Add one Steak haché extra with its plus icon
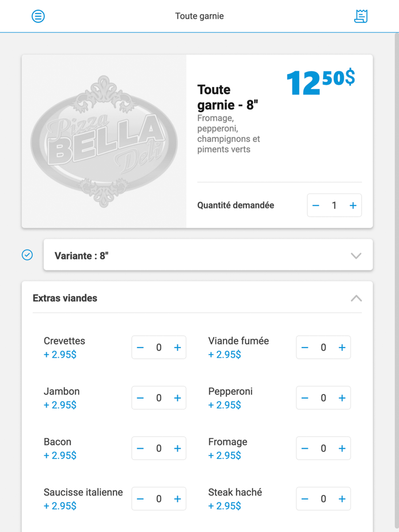 (343, 498)
